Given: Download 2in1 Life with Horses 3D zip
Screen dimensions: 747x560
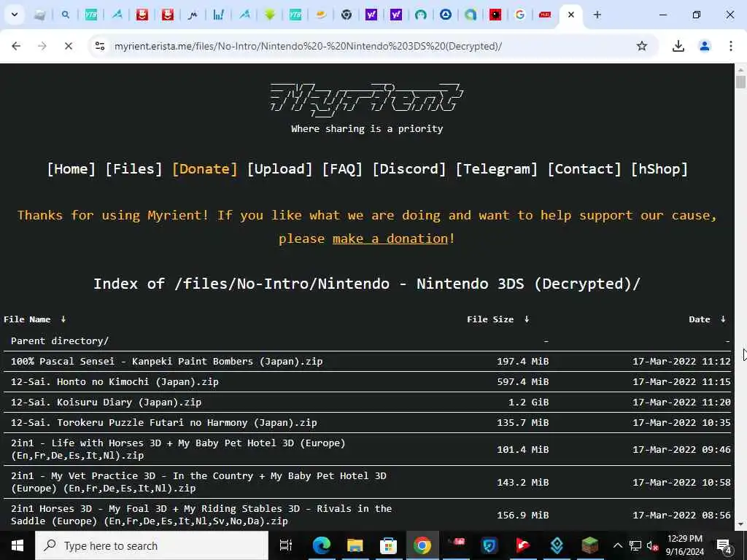Looking at the screenshot, I should pos(178,449).
